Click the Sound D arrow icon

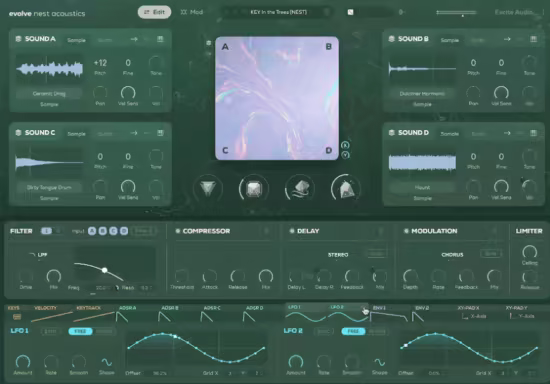(x=507, y=133)
